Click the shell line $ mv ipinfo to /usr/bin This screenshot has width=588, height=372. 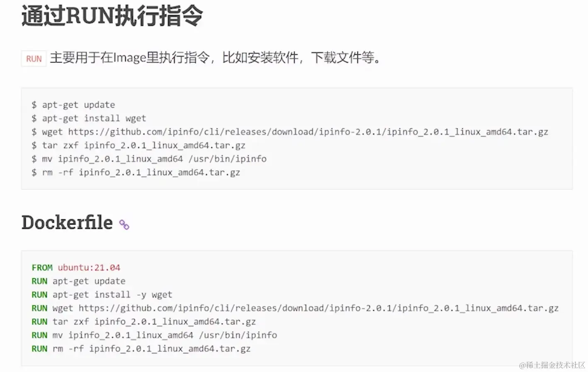point(149,159)
